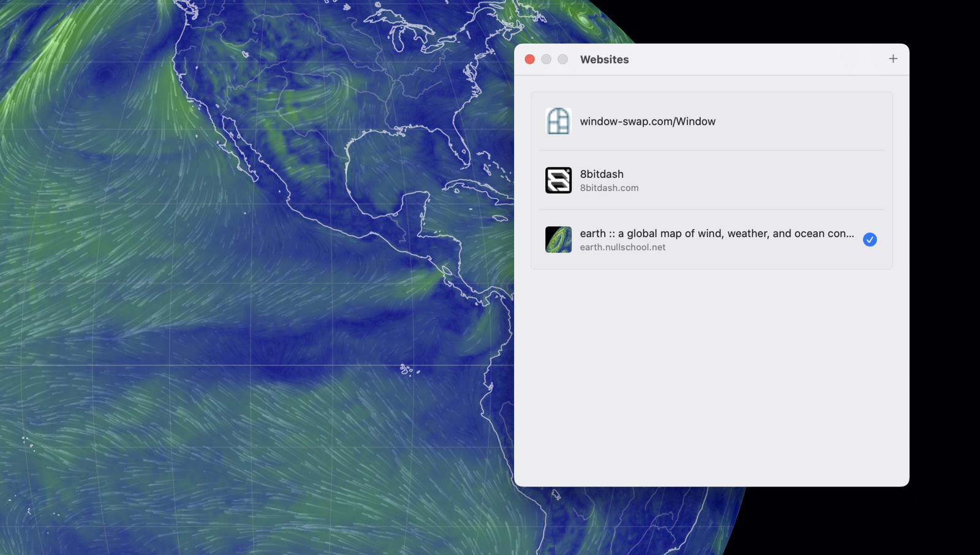Select the window-swap.com/Window entry
The height and width of the screenshot is (555, 980).
click(712, 121)
